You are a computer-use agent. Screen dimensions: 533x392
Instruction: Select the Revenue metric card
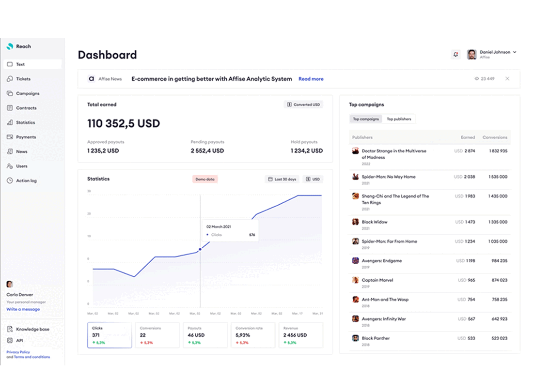(x=301, y=335)
